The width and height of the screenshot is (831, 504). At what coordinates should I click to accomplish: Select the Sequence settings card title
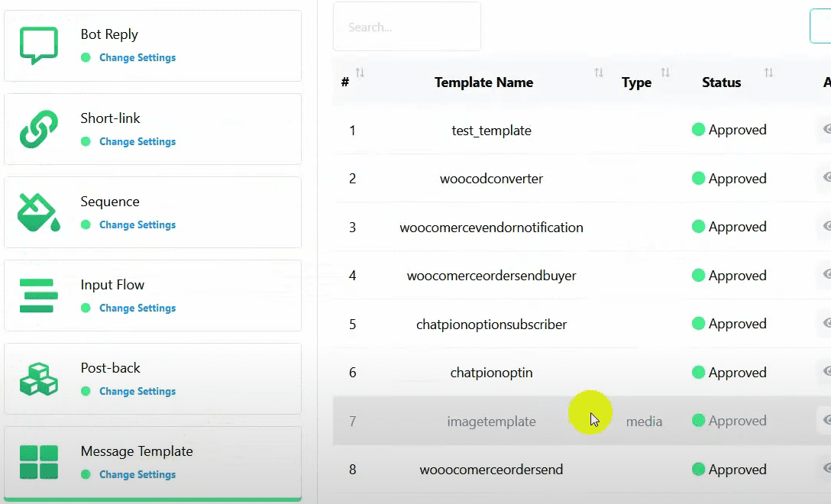110,202
